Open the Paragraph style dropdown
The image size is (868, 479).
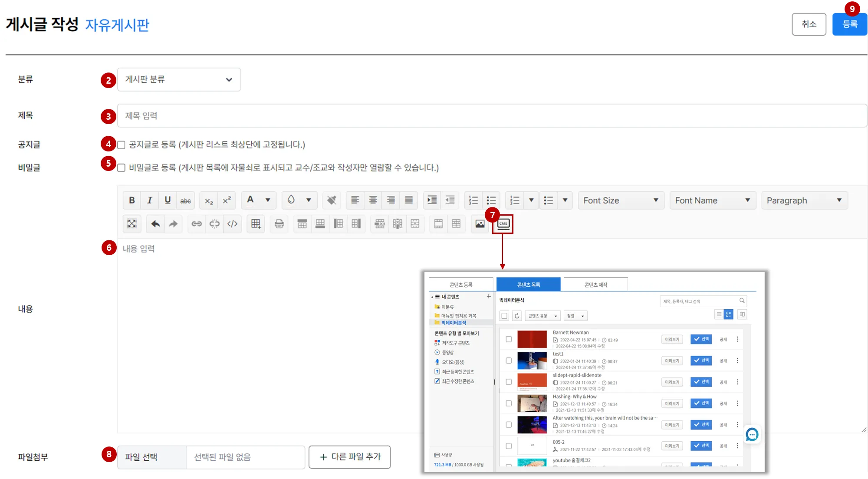tap(804, 200)
